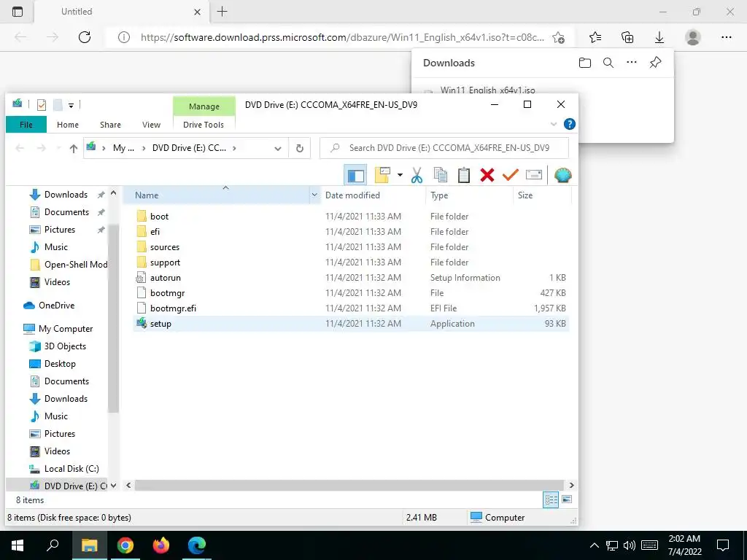This screenshot has width=747, height=560.
Task: Click the search DVD Drive field
Action: 444,148
